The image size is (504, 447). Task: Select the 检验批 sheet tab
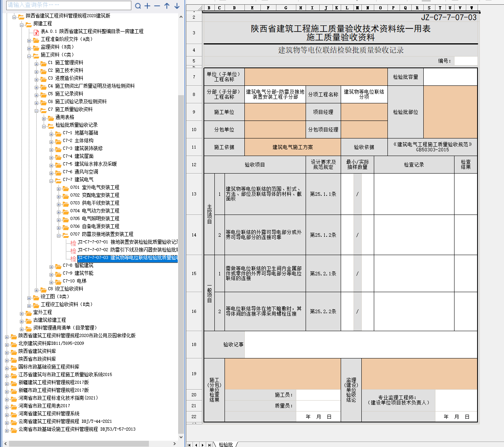pos(226,444)
